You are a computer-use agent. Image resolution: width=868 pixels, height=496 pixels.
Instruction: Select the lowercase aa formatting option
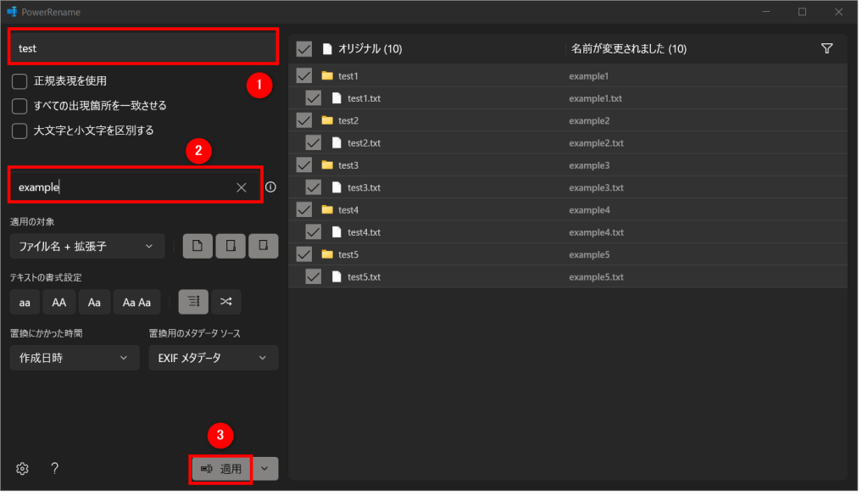(x=24, y=301)
